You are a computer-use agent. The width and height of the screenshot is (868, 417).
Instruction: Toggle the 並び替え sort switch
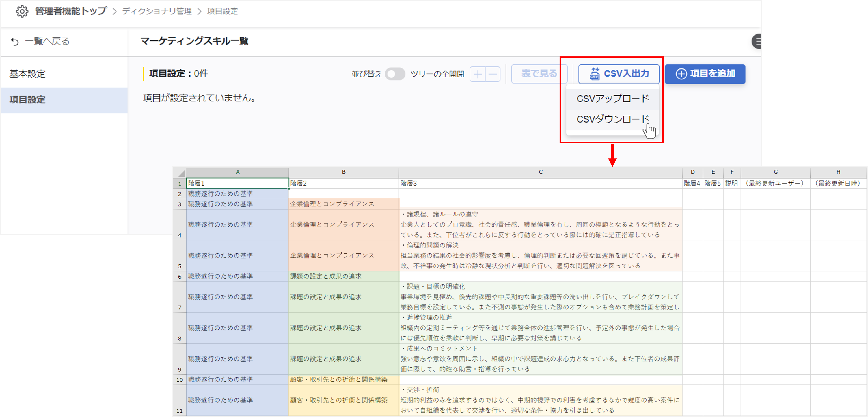tap(394, 74)
